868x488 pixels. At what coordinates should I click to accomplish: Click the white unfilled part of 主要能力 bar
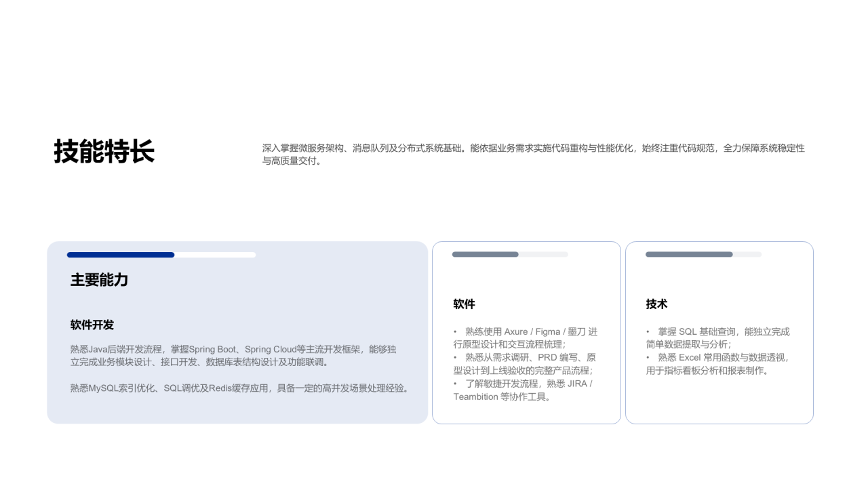click(216, 255)
